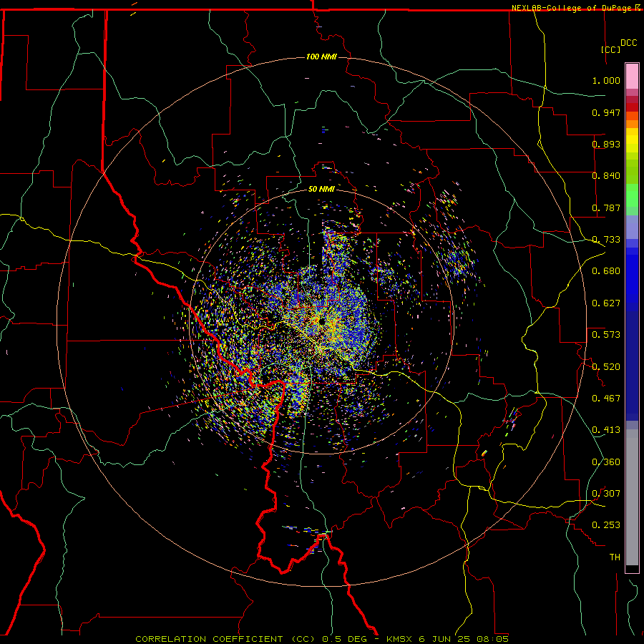The image size is (644, 644).
Task: Click the 0.627 legend value
Action: coord(606,303)
